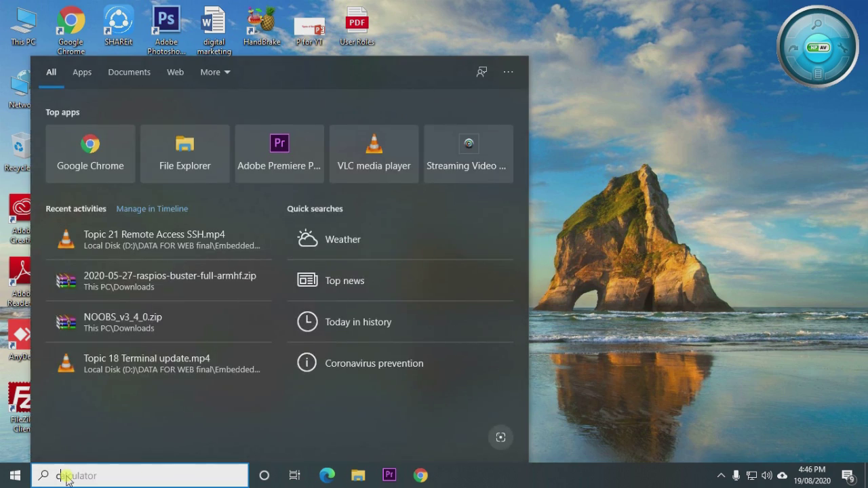868x488 pixels.
Task: Switch to the Apps search tab
Action: coord(82,72)
